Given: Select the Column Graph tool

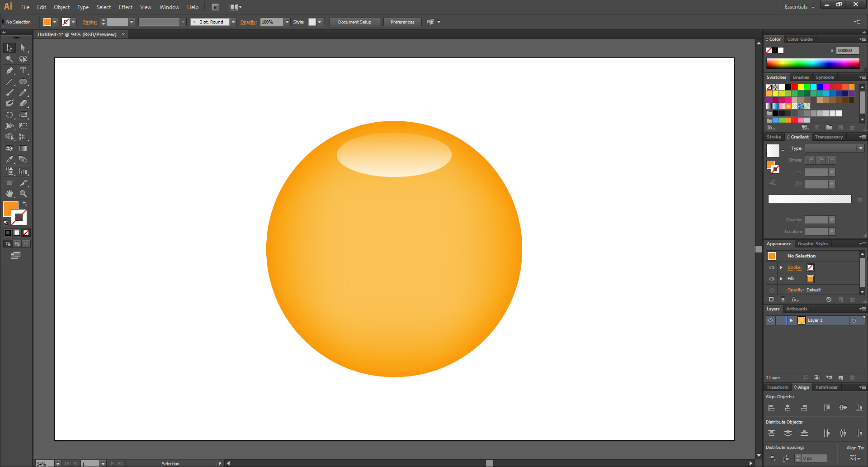Looking at the screenshot, I should click(23, 172).
